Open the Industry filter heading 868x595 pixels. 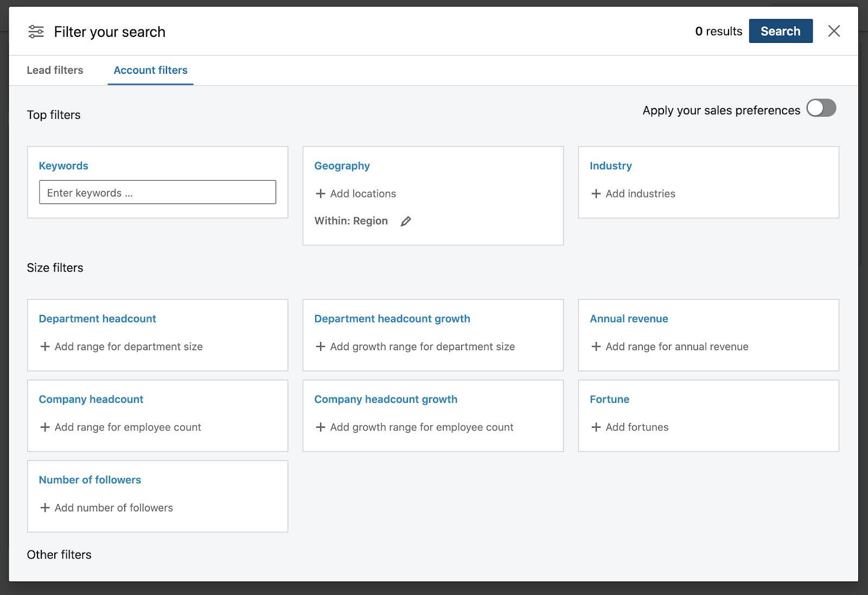[x=611, y=166]
